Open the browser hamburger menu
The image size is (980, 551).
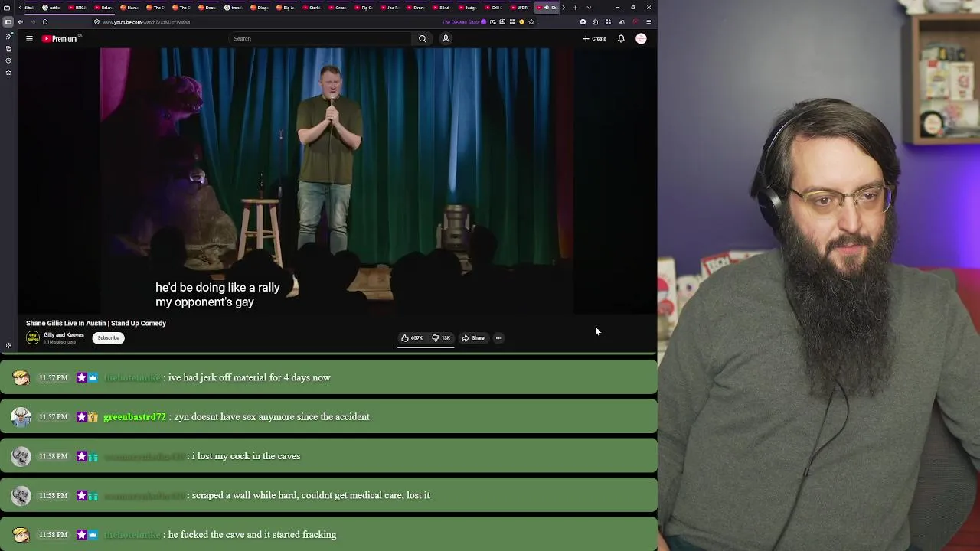point(648,22)
